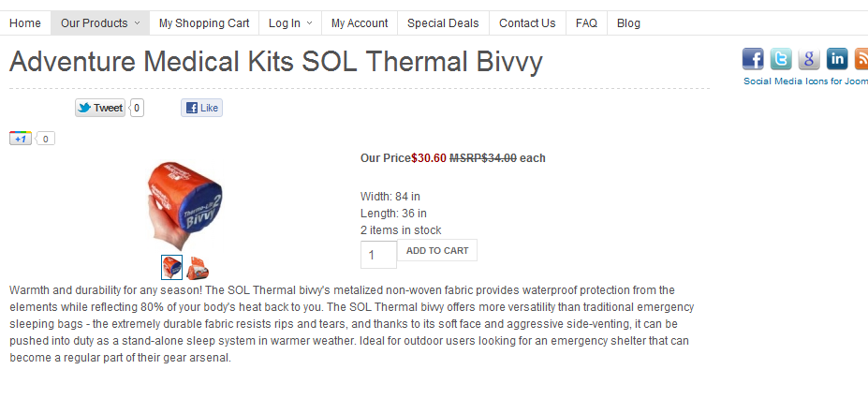The image size is (868, 399).
Task: Open the My Account page
Action: coord(360,23)
